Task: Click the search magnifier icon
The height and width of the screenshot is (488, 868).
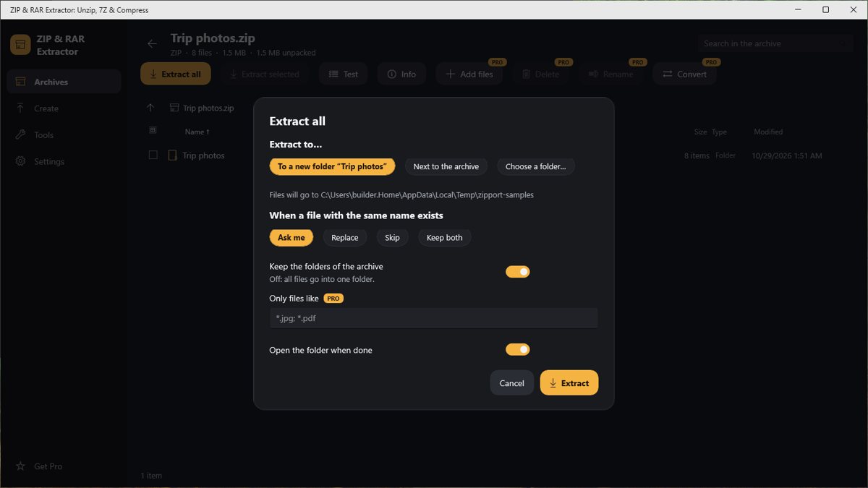Action: point(843,43)
